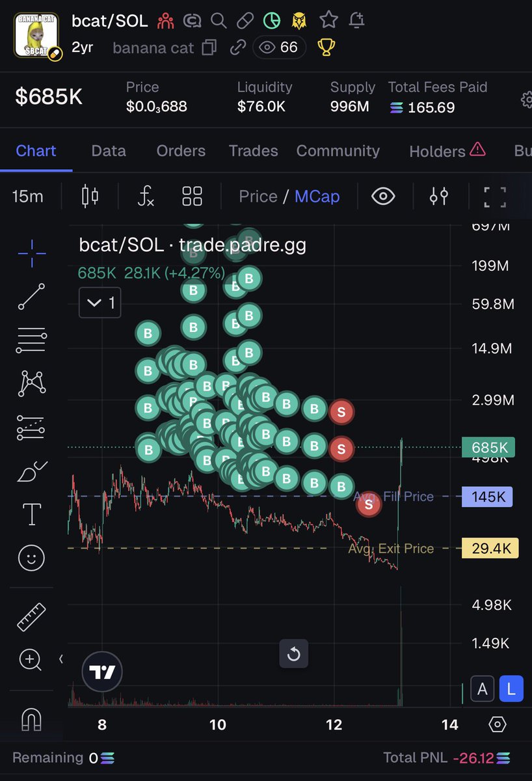Click the banana cat token name
Screen dimensions: 532x781
[153, 48]
